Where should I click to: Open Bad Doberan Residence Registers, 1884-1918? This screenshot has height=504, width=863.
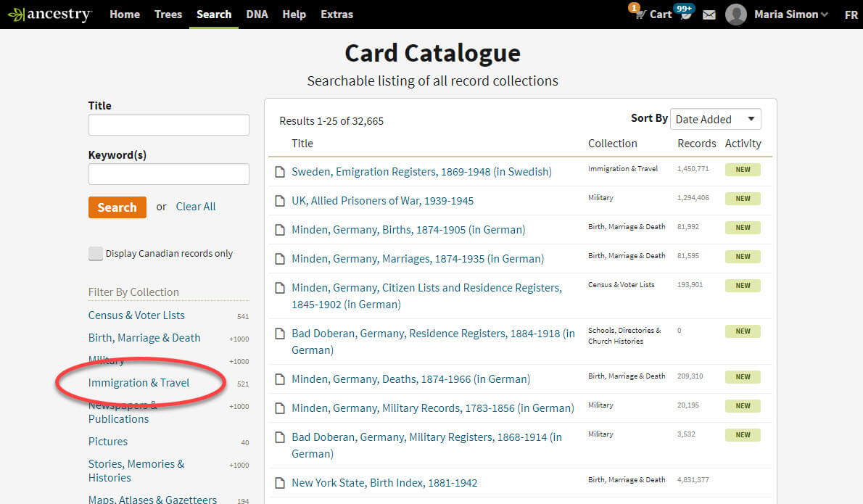[x=433, y=342]
